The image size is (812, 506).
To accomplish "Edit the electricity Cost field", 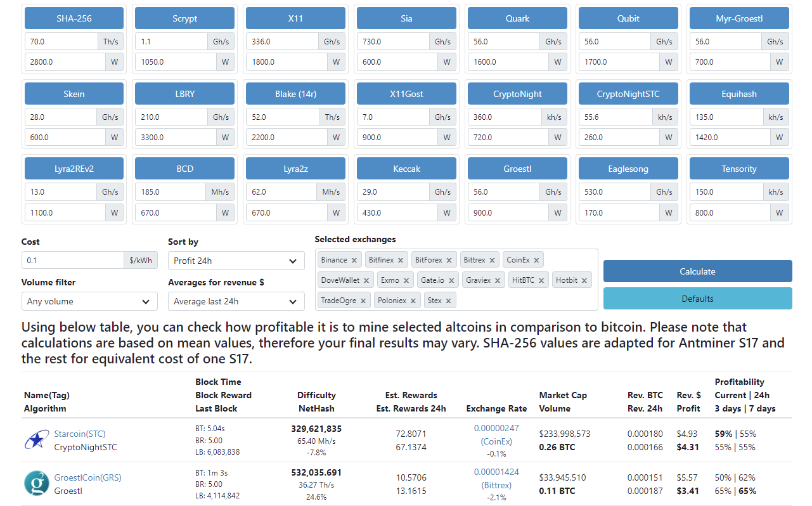I will click(73, 260).
